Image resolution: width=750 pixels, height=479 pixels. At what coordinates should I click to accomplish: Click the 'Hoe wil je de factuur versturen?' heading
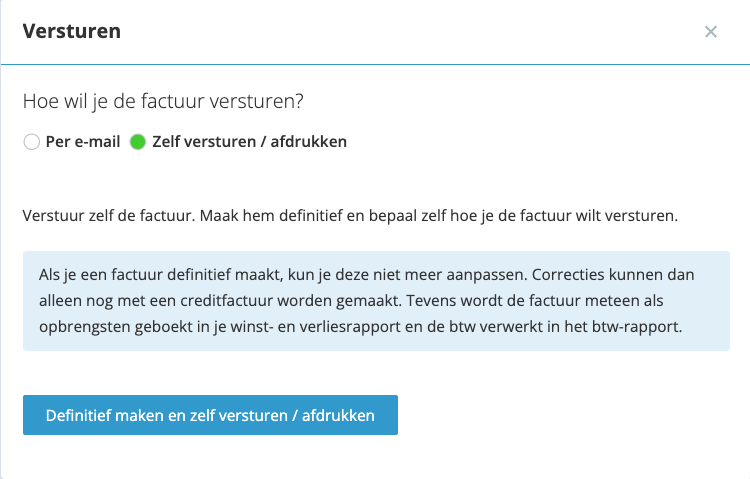[x=163, y=101]
